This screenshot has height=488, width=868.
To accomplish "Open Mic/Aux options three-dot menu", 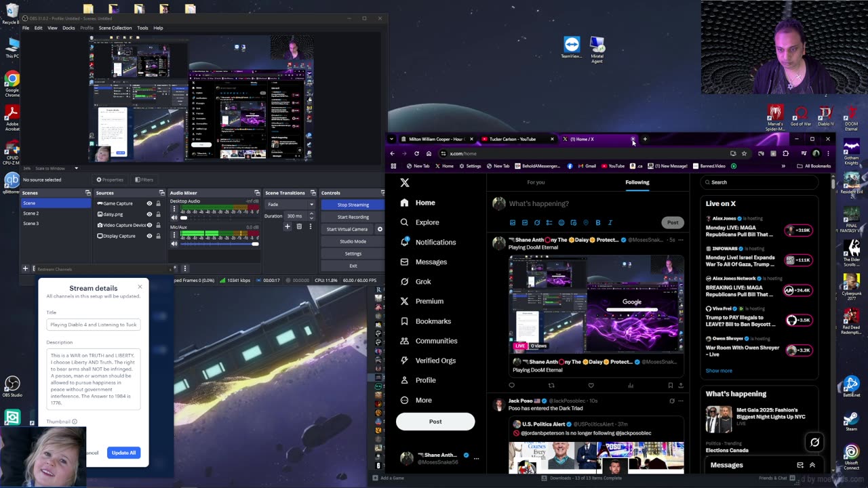I will [174, 235].
